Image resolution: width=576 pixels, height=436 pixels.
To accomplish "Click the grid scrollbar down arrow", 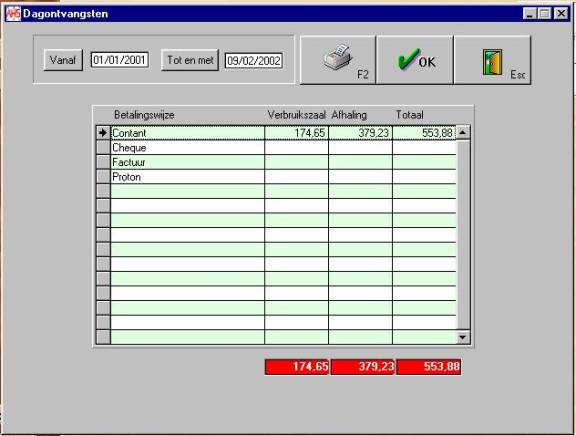I will [462, 337].
